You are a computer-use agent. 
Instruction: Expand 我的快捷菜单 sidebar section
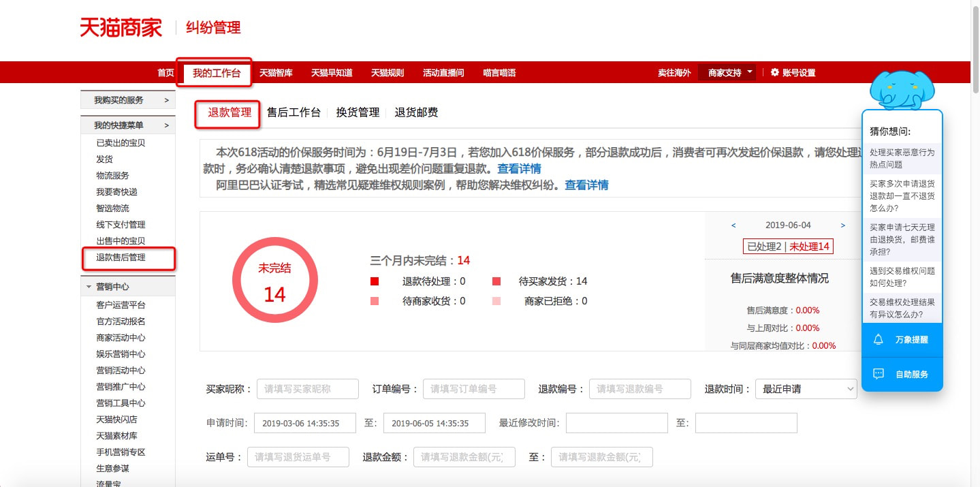tap(127, 125)
